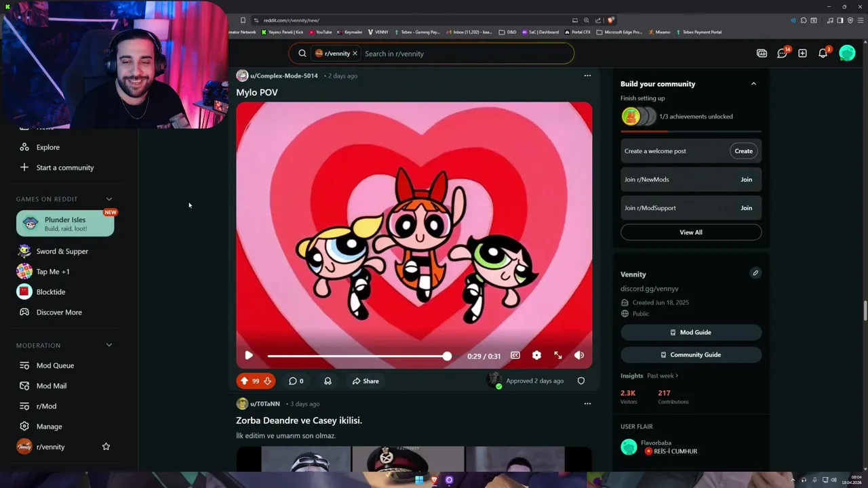Viewport: 868px width, 488px height.
Task: Collapse the Moderation section
Action: click(109, 346)
